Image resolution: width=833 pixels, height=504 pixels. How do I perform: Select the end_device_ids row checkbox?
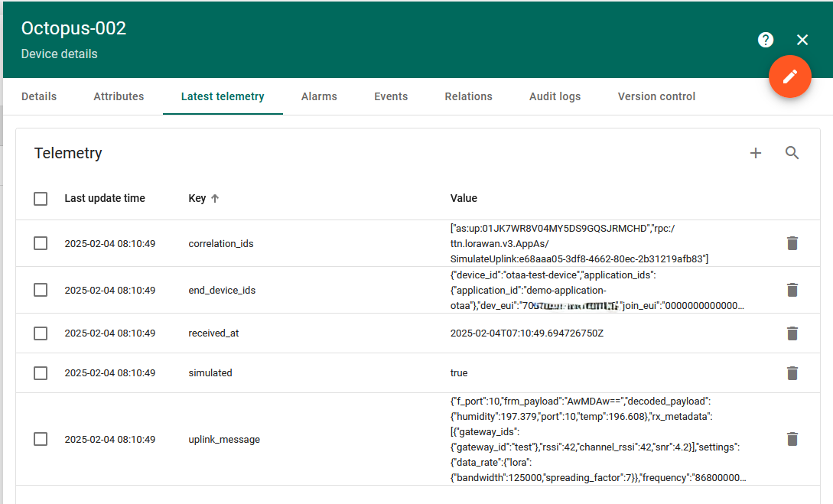click(x=41, y=289)
